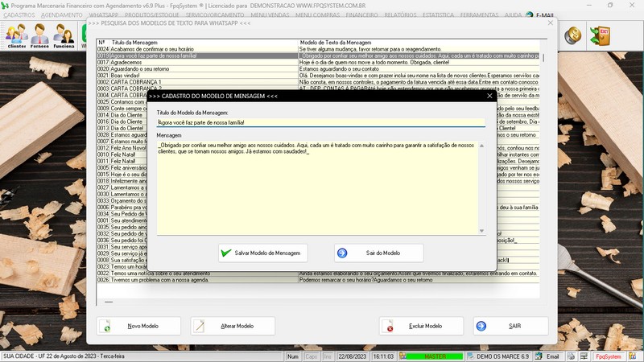Click the blue arrow icon on Sair do Modelo
Screen dimensions: 644x362
(342, 253)
